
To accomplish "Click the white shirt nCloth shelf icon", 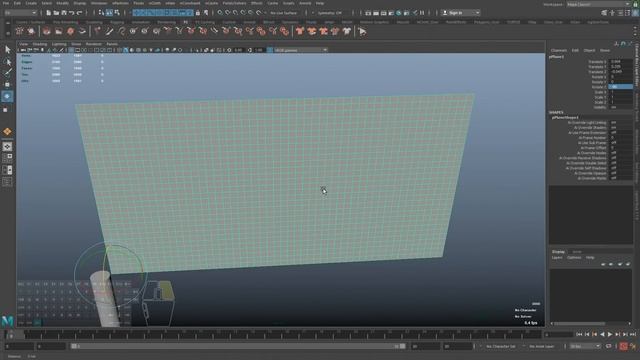I will 347,31.
